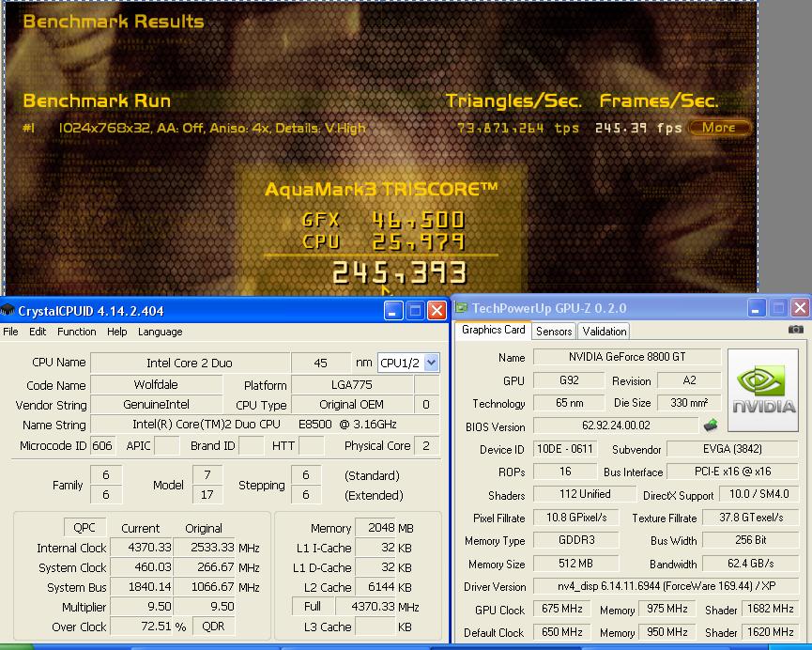Click the QDR button next to Over Clock
Viewport: 812px width, 650px height.
pyautogui.click(x=213, y=627)
